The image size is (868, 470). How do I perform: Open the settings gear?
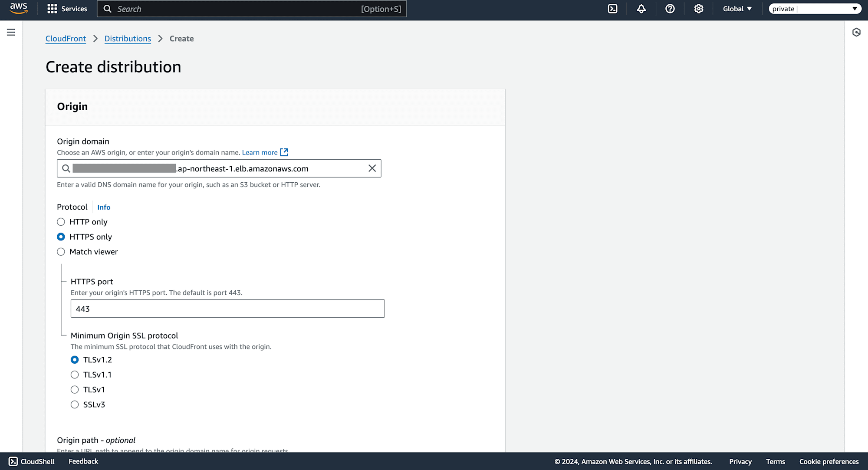click(698, 9)
